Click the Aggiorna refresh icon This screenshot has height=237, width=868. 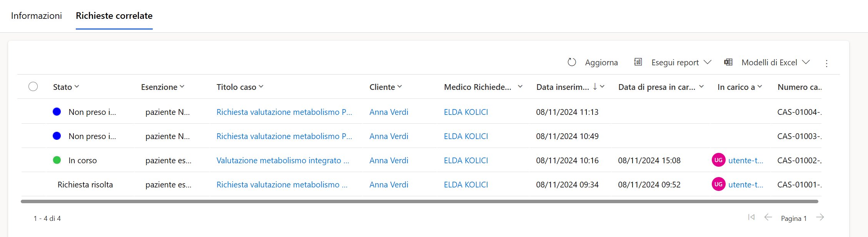(572, 62)
